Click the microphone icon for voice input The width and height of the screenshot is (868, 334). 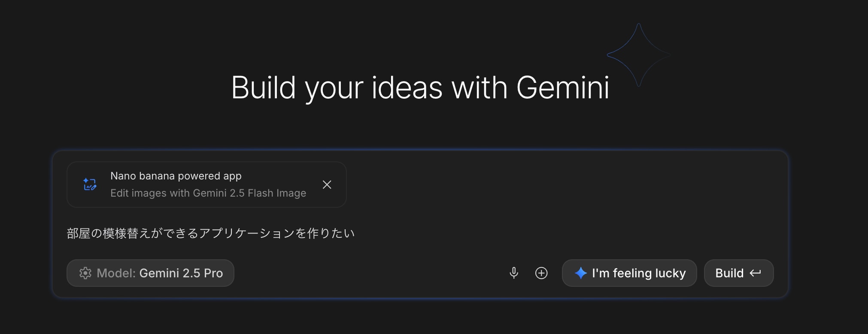coord(514,273)
